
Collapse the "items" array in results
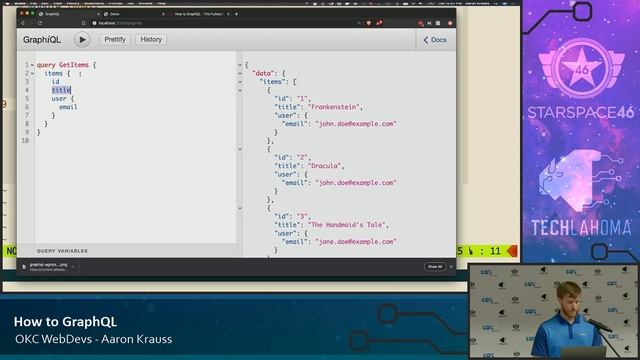pyautogui.click(x=240, y=82)
